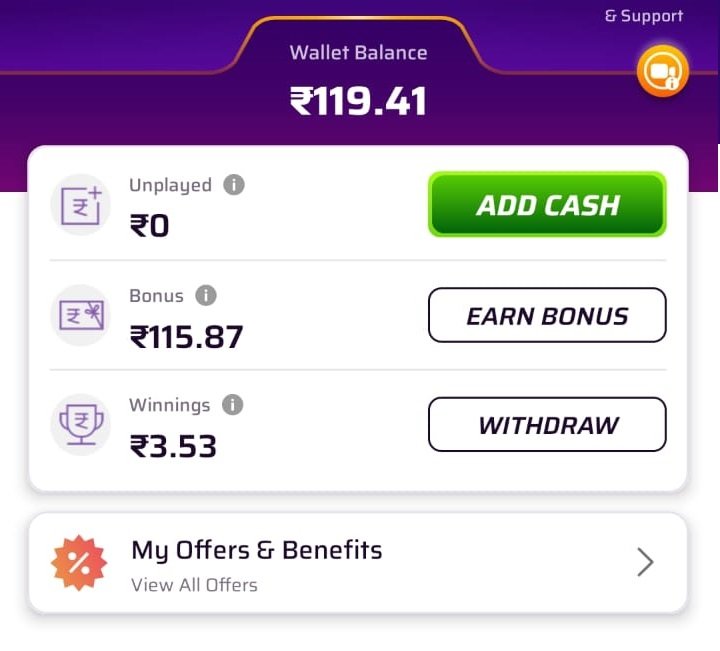
Task: Tap the Bonus info icon
Action: [206, 295]
